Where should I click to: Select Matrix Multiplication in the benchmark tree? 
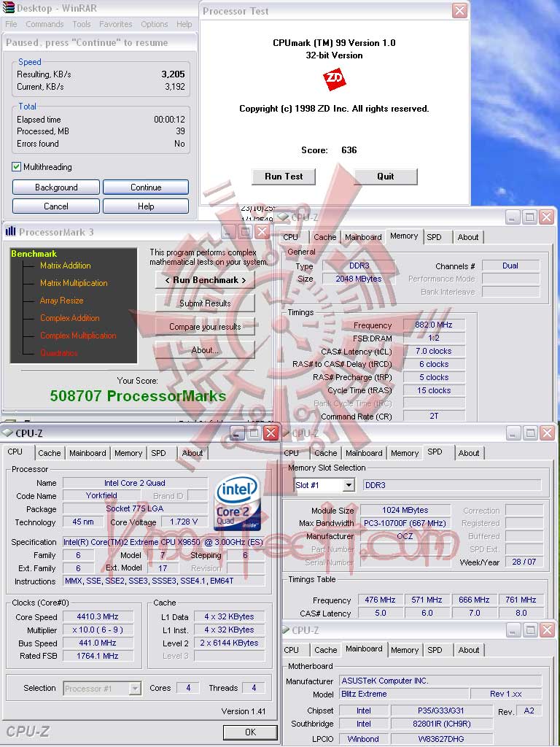[74, 283]
